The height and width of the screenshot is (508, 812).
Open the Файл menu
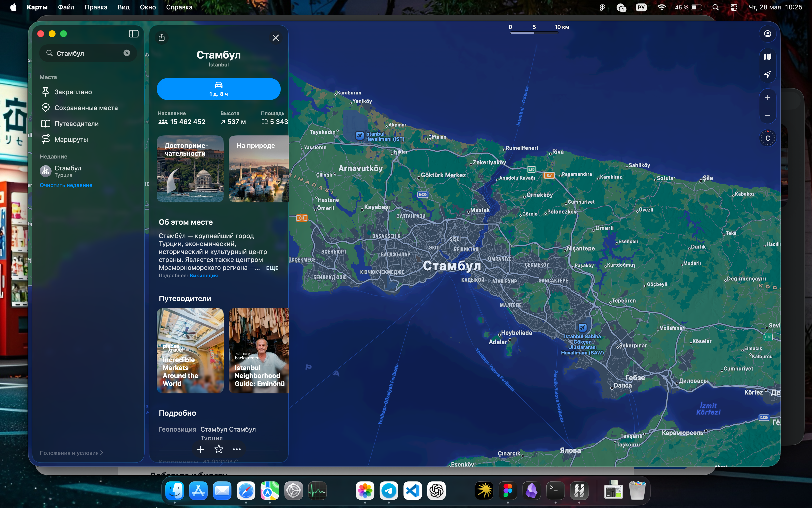click(x=66, y=7)
